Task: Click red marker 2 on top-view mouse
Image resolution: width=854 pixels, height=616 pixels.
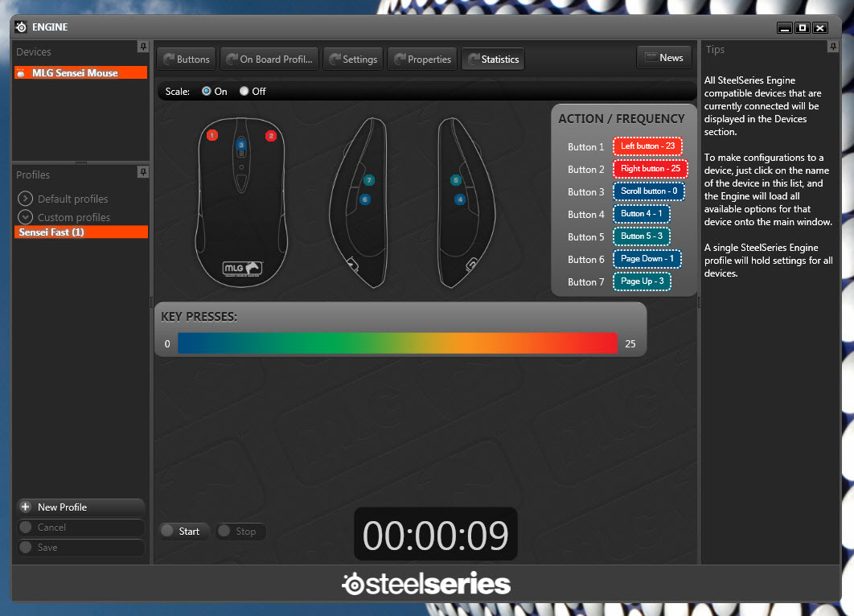Action: (271, 136)
